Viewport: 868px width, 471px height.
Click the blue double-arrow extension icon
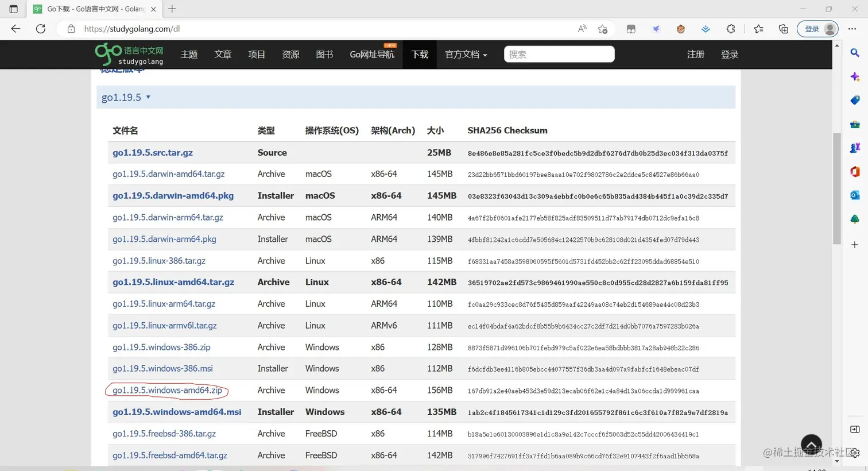coord(706,29)
